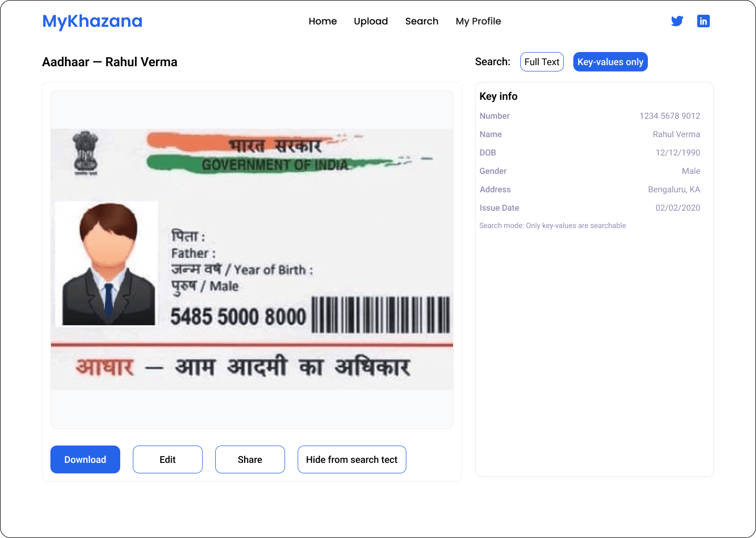Click the Aadhaar — Rahul Verma title
The width and height of the screenshot is (756, 538).
(x=110, y=62)
